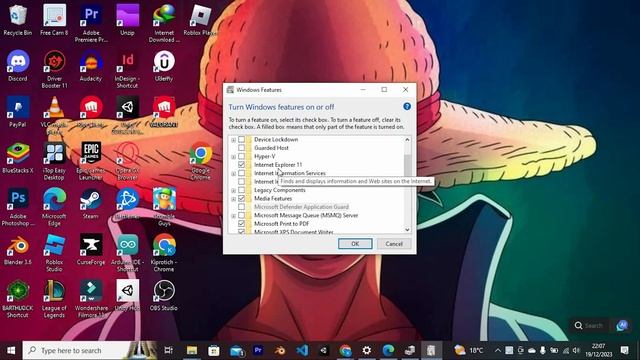The width and height of the screenshot is (640, 360).
Task: Open Visual Studio Code taskbar icon
Action: (x=302, y=350)
